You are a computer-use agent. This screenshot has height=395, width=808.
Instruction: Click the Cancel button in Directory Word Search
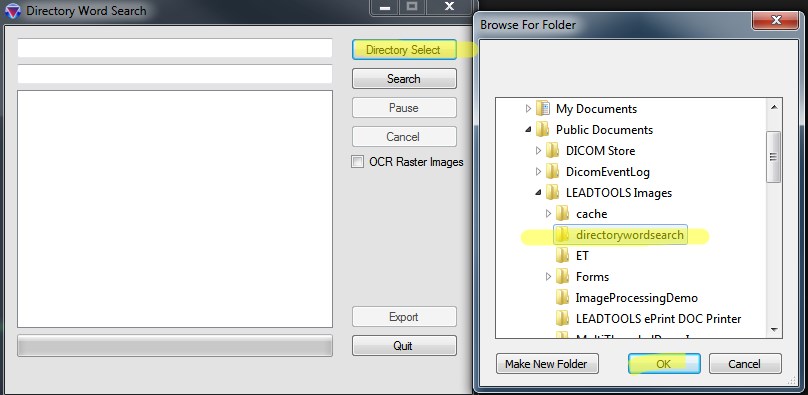pyautogui.click(x=404, y=136)
